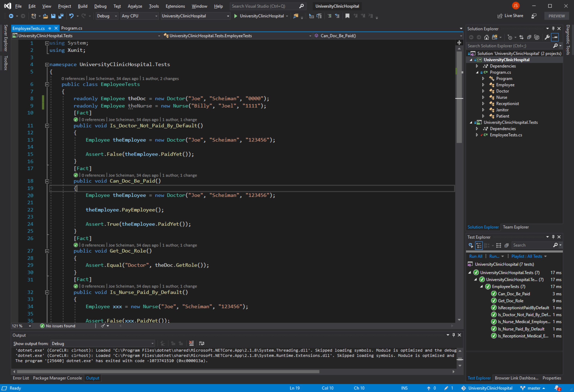Click notifications icon in status bar
The image size is (574, 392).
coord(557,388)
